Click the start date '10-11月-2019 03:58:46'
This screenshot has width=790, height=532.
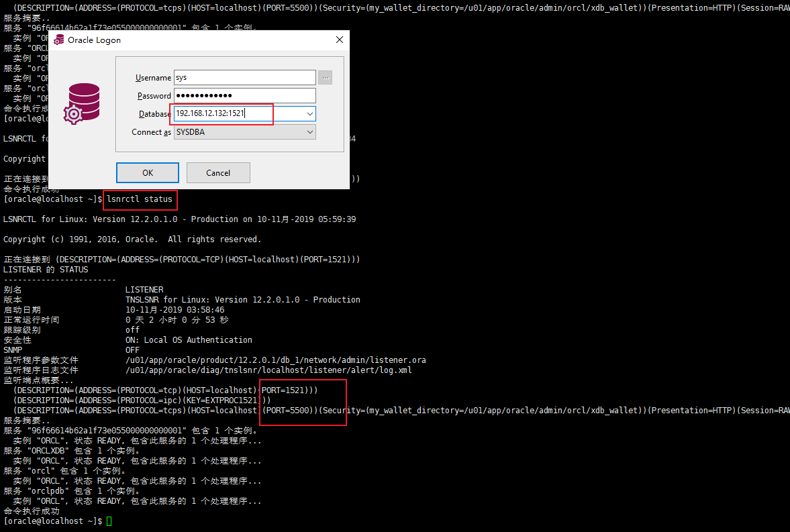click(x=175, y=310)
